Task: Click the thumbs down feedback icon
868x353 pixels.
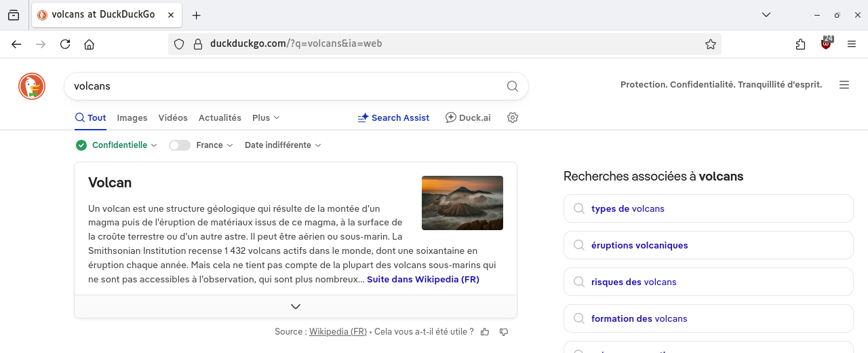Action: pos(504,332)
